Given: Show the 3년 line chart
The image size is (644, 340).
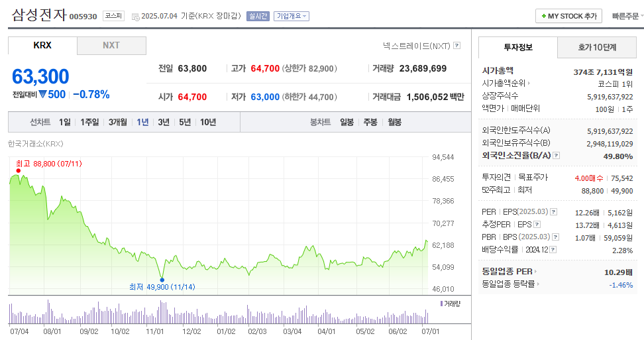Looking at the screenshot, I should (x=164, y=123).
